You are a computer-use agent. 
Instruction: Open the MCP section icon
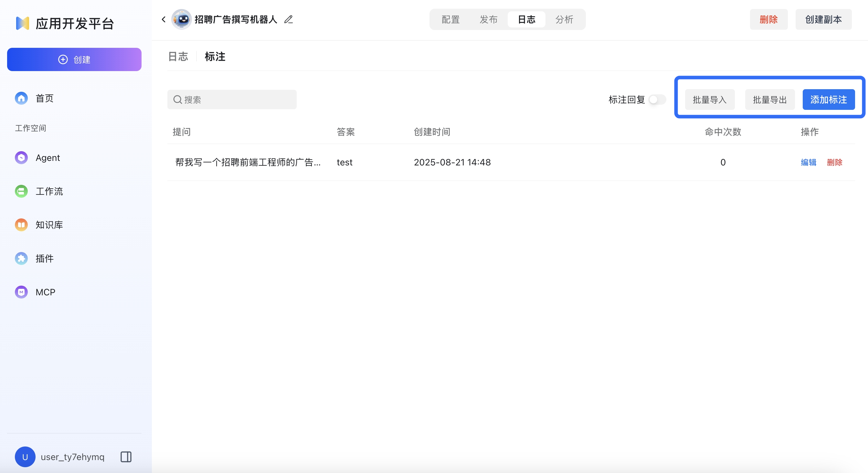[21, 292]
